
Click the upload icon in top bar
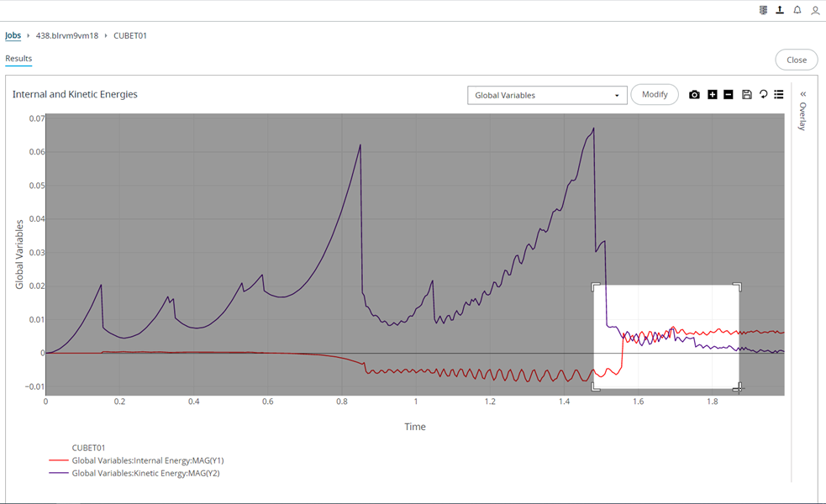780,10
